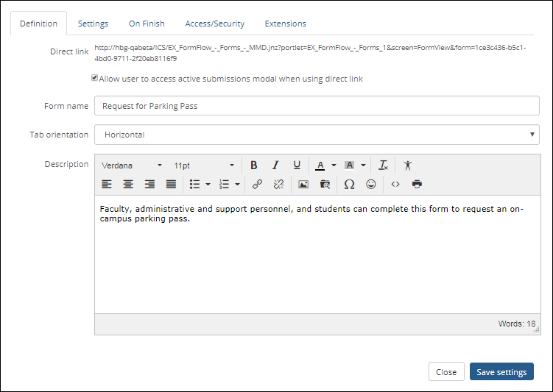Print the description using printer icon
Viewport: 553px width, 392px height.
coord(418,184)
